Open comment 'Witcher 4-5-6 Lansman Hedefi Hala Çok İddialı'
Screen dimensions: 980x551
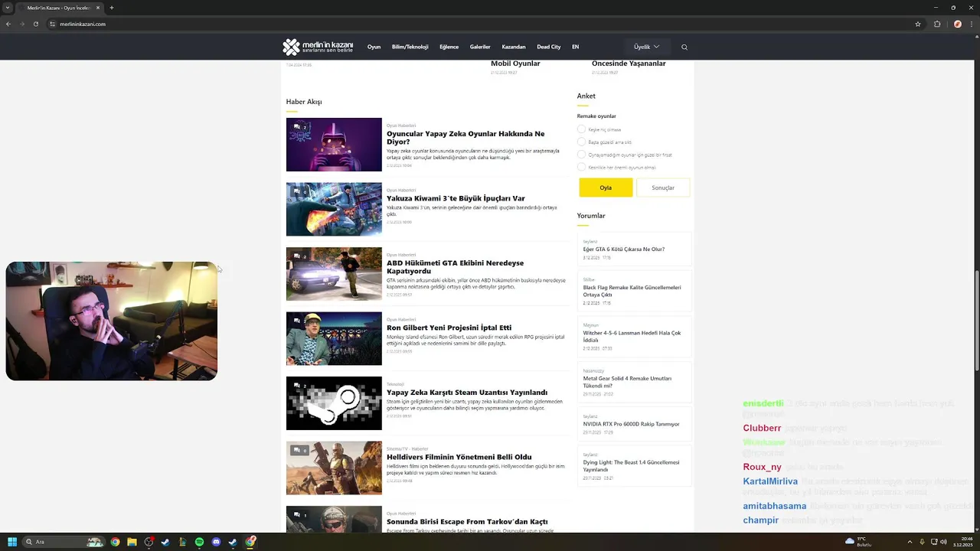(x=632, y=337)
